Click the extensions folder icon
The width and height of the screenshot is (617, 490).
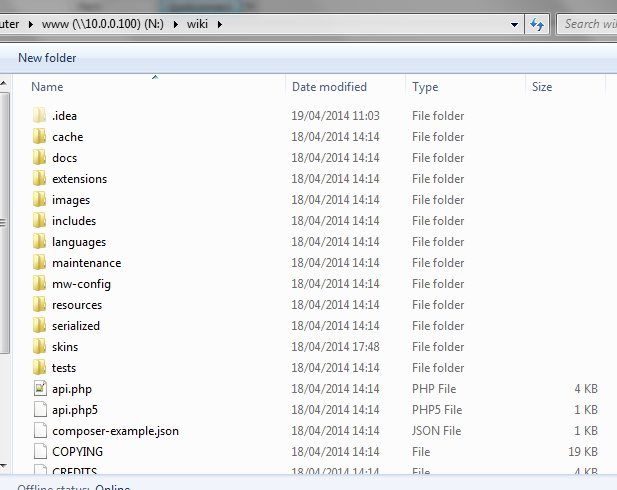click(x=39, y=179)
